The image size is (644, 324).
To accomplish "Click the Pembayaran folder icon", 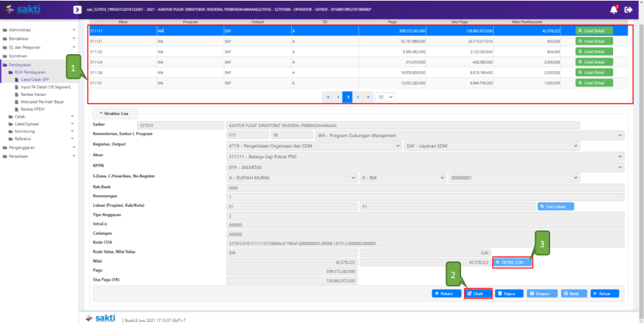I will point(5,64).
